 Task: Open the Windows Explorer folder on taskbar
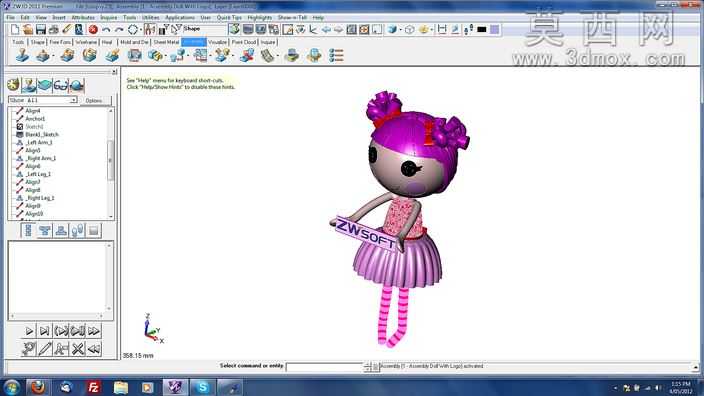tap(121, 387)
